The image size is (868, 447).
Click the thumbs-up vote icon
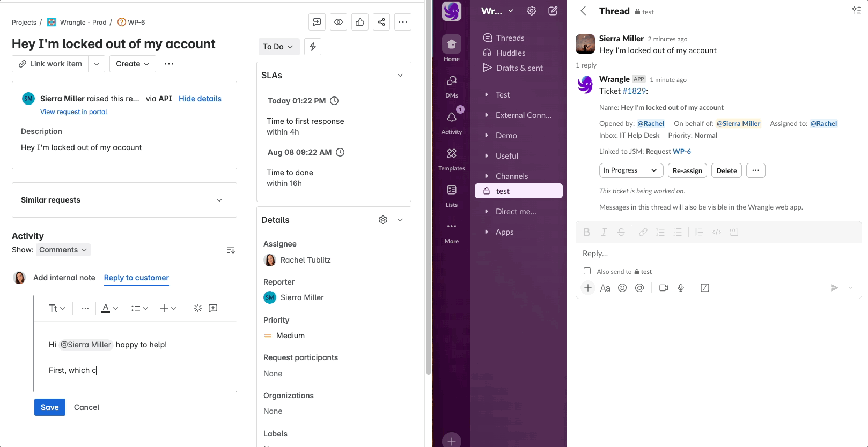[360, 22]
